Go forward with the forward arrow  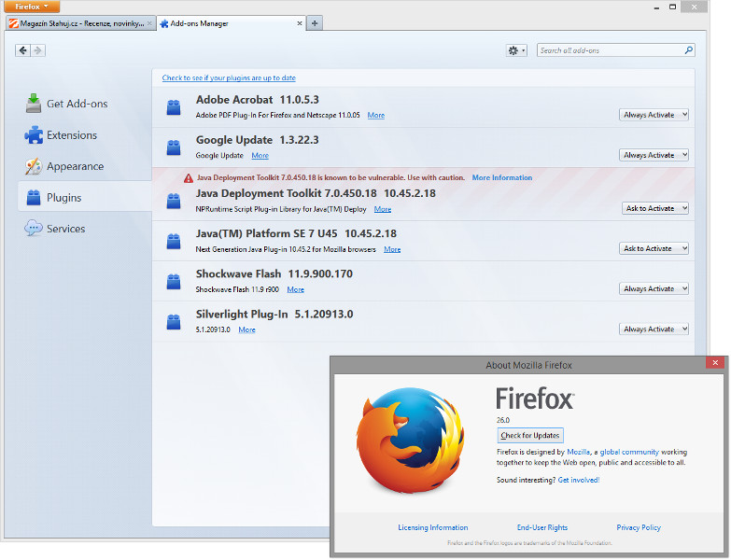pyautogui.click(x=38, y=50)
